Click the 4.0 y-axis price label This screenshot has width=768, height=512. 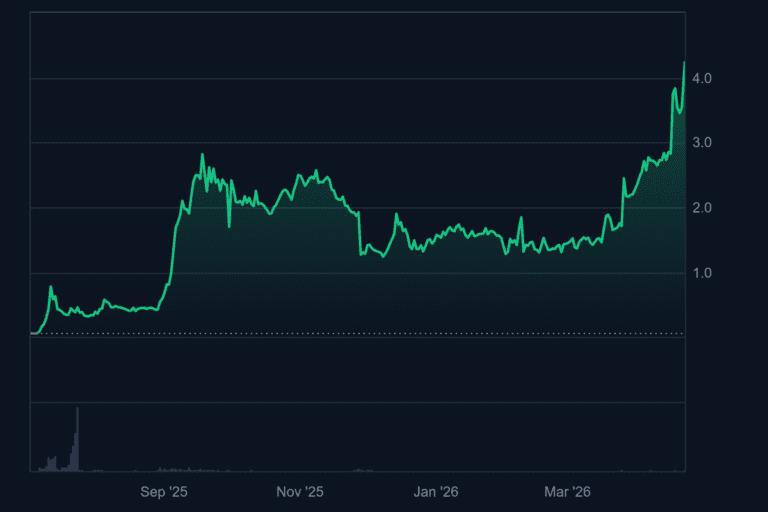tap(701, 78)
